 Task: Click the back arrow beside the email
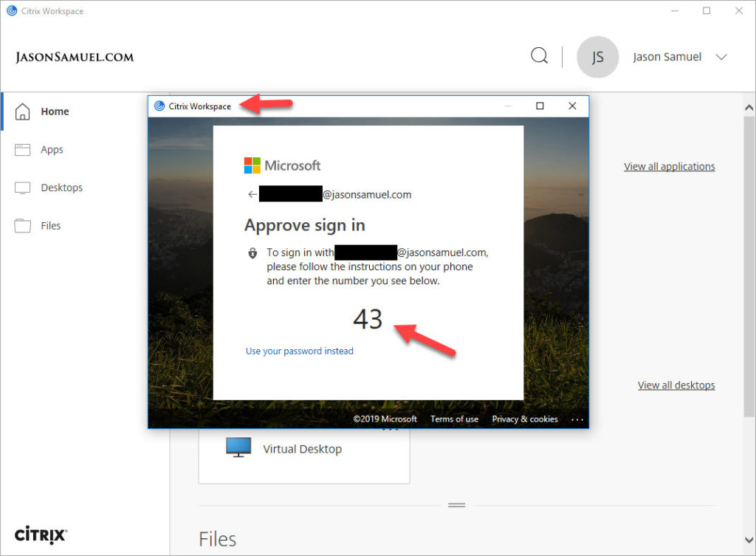pyautogui.click(x=252, y=195)
